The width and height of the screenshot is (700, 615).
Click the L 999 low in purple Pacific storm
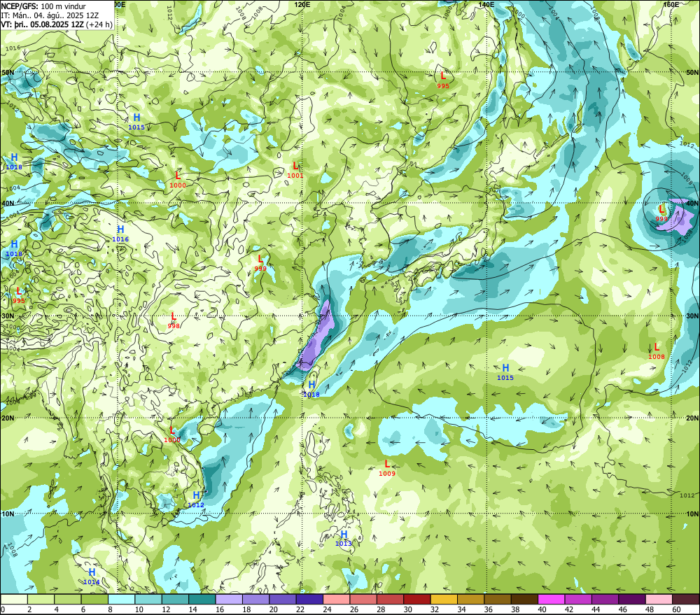coord(661,213)
